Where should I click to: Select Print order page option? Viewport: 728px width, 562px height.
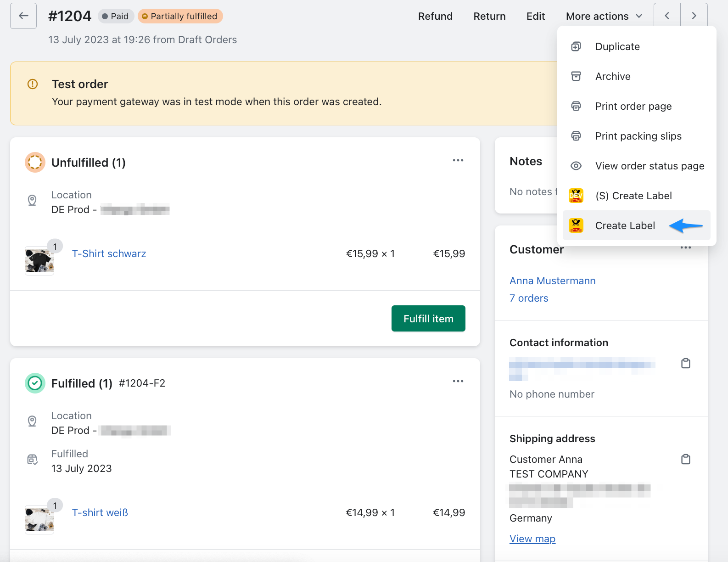point(633,107)
